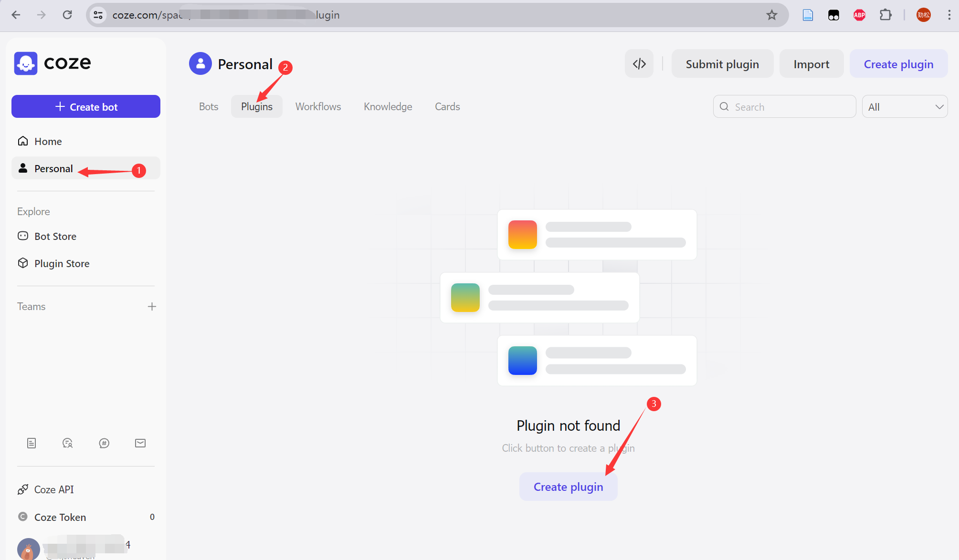959x560 pixels.
Task: Open the ABP Adblock Plus extension
Action: click(x=859, y=15)
